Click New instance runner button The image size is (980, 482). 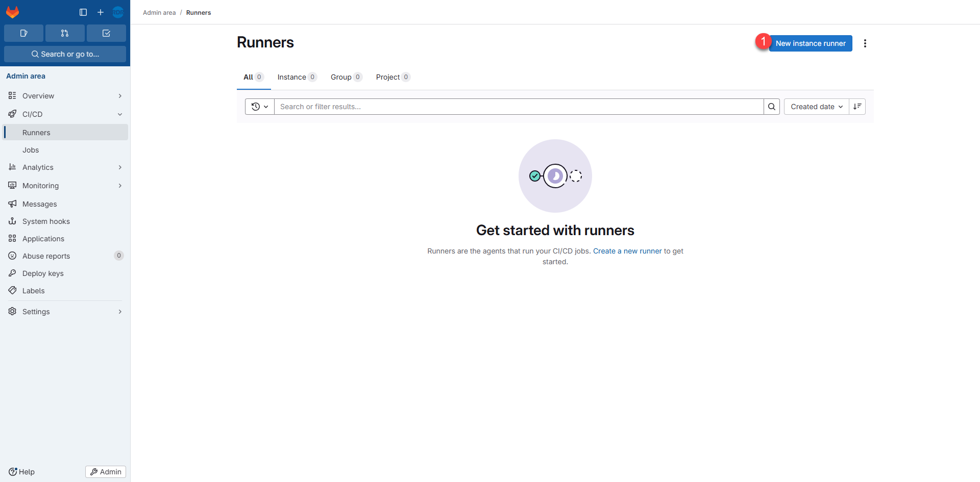(810, 43)
